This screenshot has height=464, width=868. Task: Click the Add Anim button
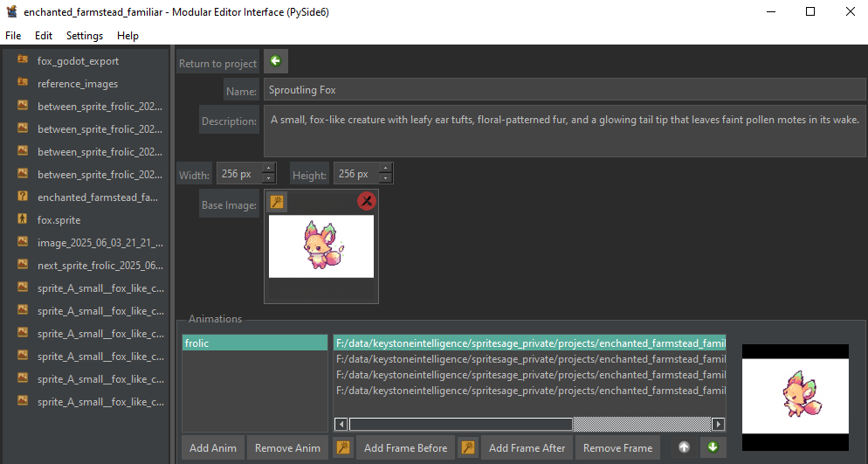(213, 447)
